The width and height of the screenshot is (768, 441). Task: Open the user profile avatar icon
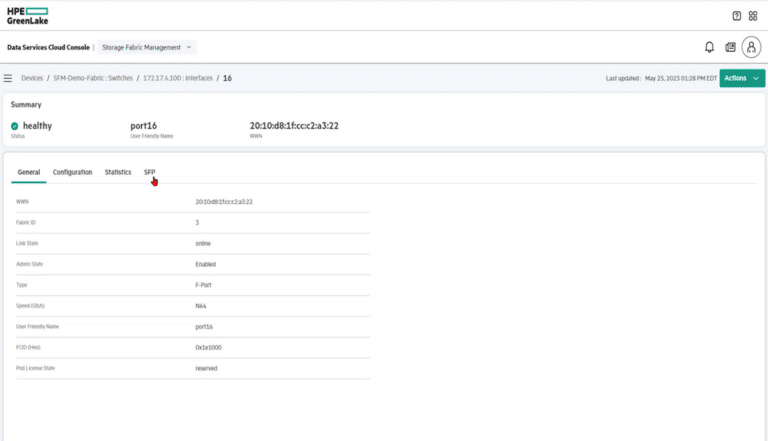point(751,47)
